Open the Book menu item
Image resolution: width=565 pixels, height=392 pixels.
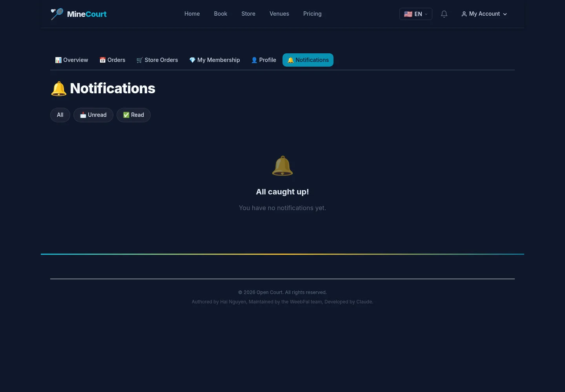(x=221, y=14)
